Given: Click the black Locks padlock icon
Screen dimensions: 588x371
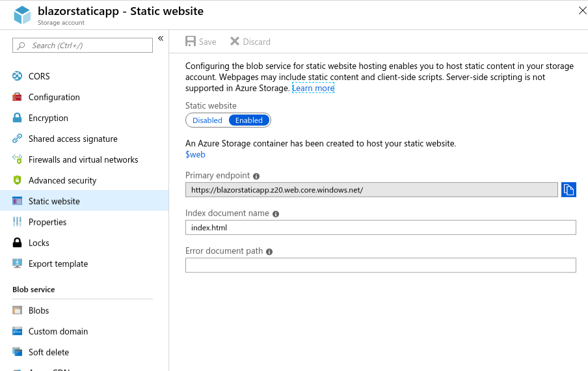Looking at the screenshot, I should click(17, 243).
